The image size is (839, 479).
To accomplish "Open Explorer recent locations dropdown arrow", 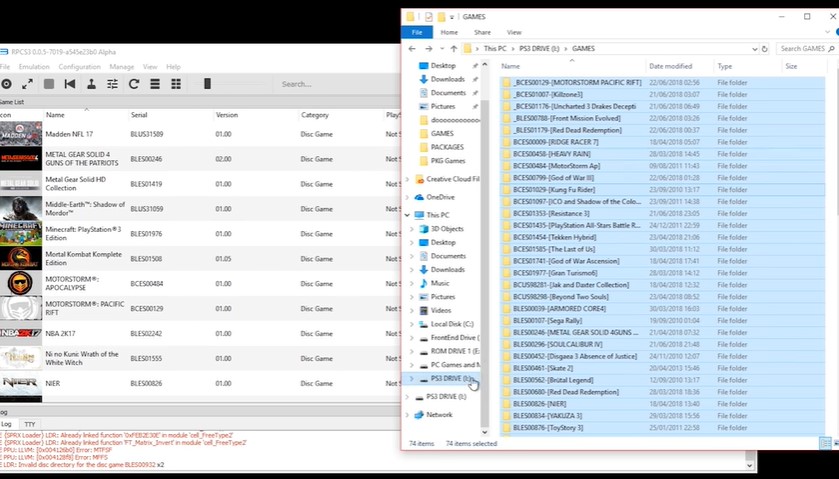I will coord(441,49).
